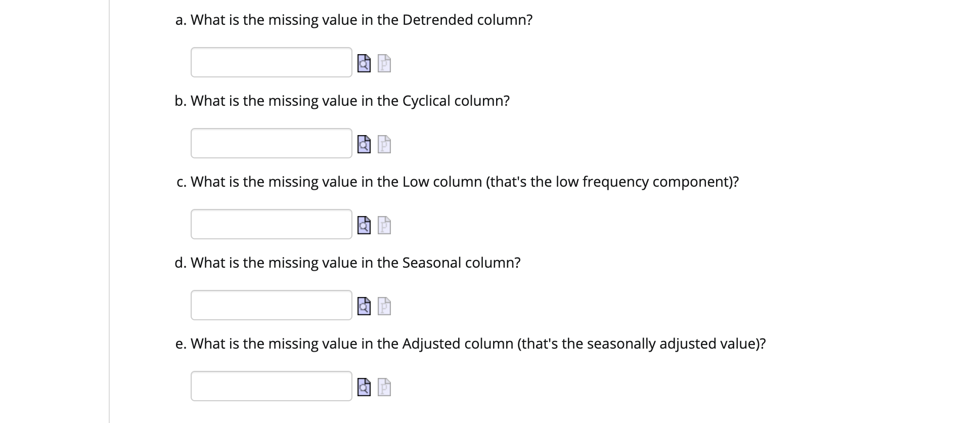Open past answers for the Seasonal question
The width and height of the screenshot is (980, 423).
click(383, 305)
